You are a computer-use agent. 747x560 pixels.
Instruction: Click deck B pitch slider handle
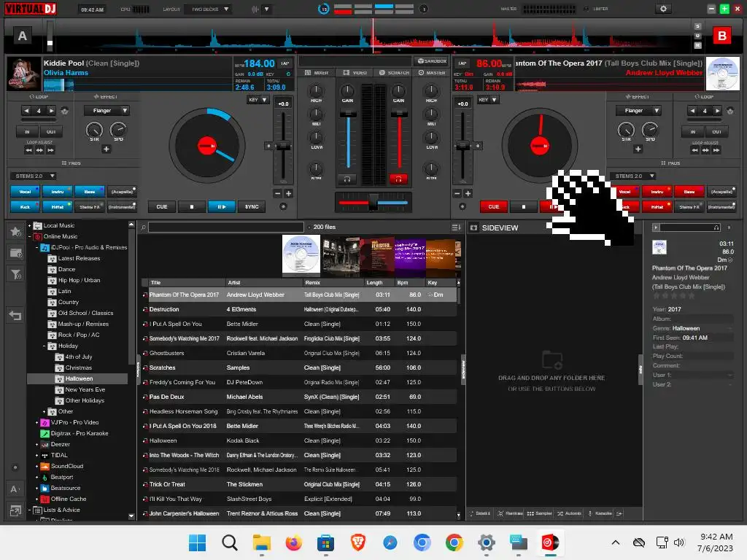pos(462,146)
